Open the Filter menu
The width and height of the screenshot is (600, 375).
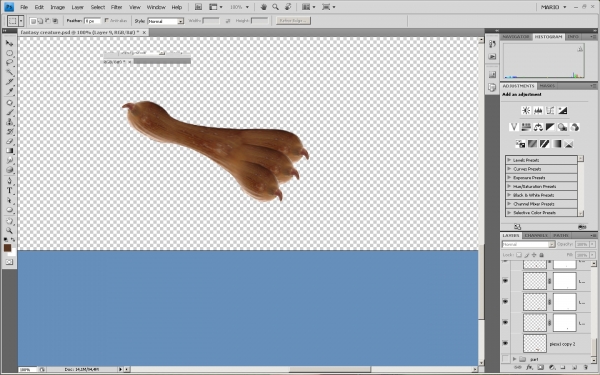[116, 7]
